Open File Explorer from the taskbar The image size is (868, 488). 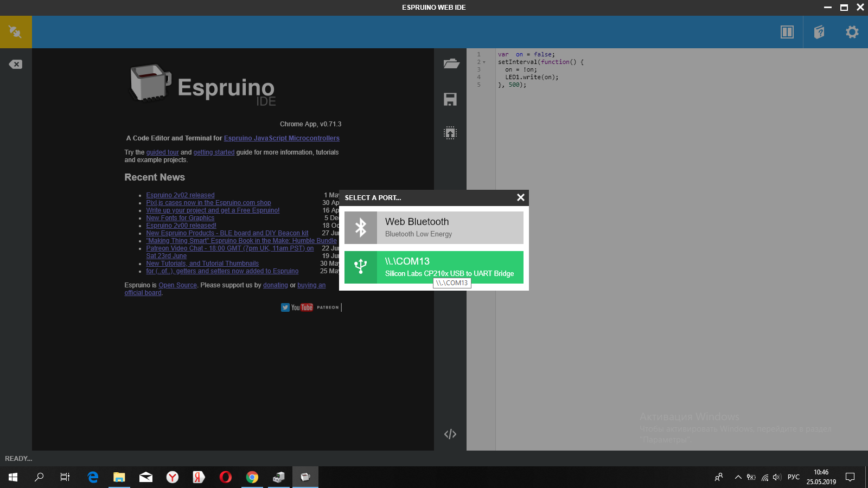click(119, 477)
